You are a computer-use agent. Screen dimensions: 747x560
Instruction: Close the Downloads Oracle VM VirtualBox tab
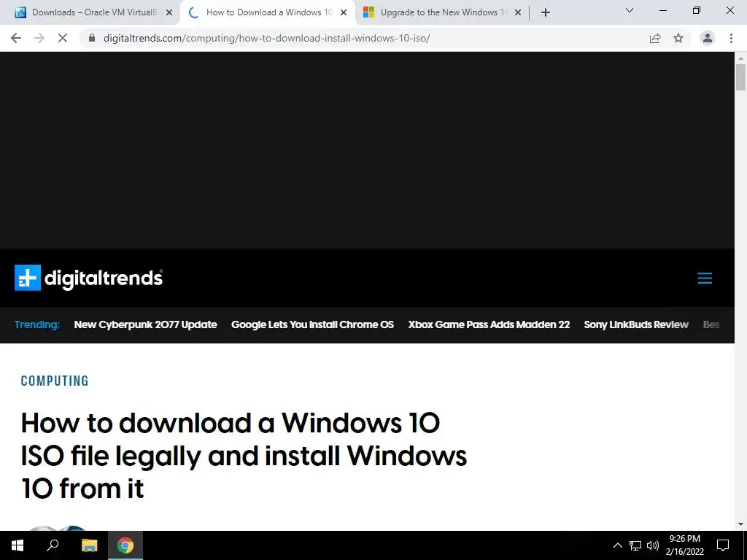(x=169, y=12)
